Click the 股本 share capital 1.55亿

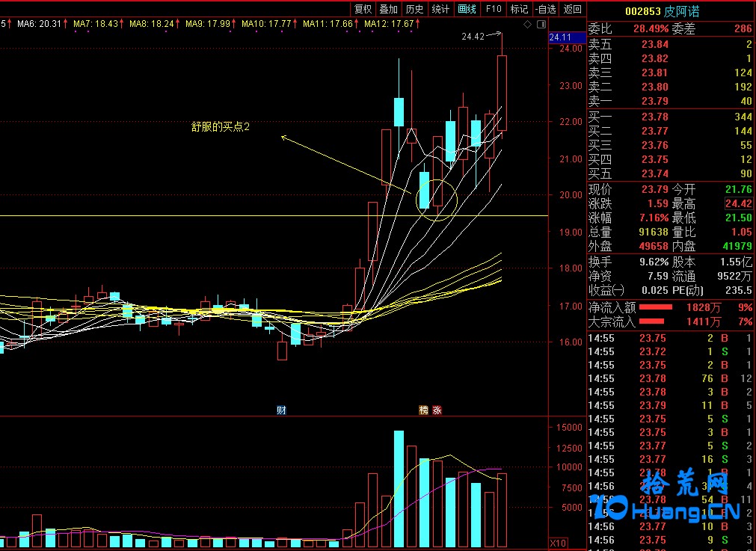(x=737, y=262)
